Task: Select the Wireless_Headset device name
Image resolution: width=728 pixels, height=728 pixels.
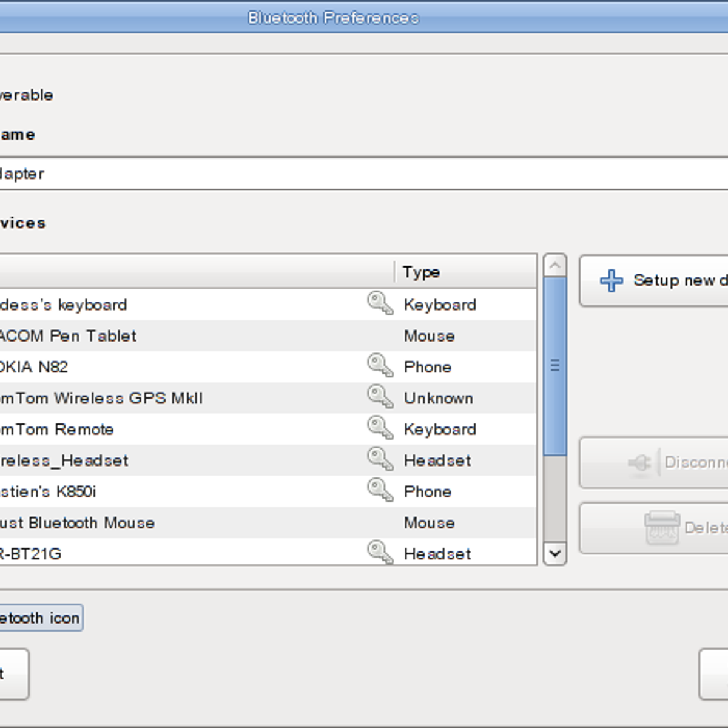Action: tap(64, 460)
